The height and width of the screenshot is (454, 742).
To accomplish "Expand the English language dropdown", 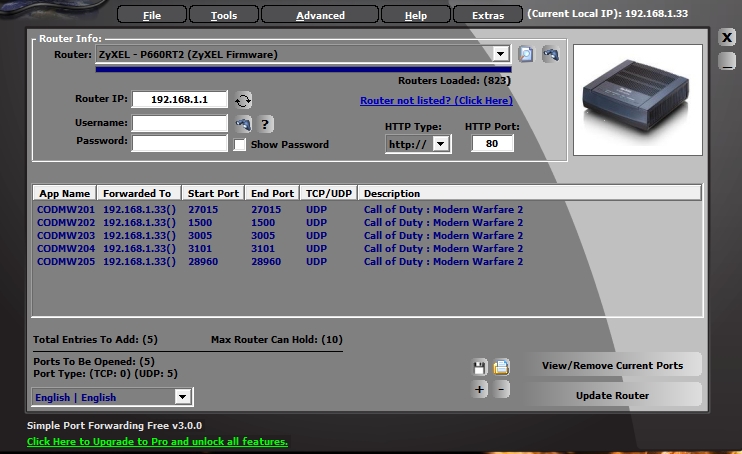I will click(182, 397).
